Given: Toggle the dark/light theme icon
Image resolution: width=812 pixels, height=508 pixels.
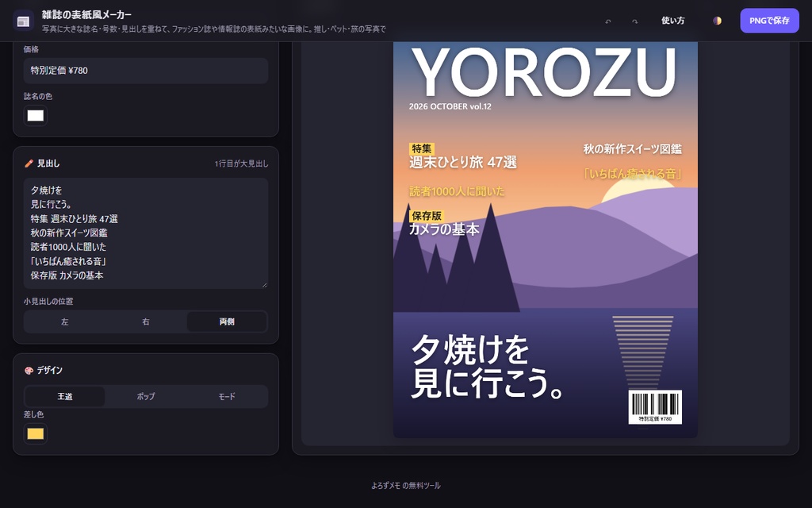Looking at the screenshot, I should tap(717, 21).
